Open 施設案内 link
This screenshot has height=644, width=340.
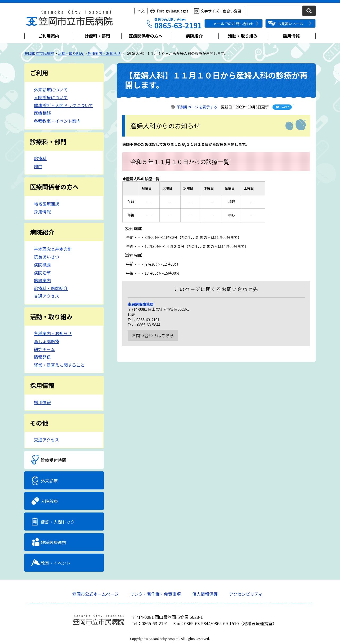(42, 281)
